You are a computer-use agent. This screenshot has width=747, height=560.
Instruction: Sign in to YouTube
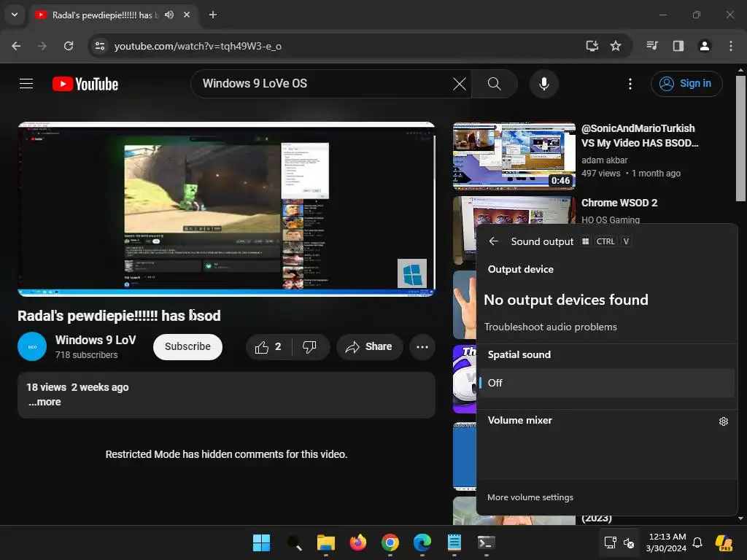686,84
